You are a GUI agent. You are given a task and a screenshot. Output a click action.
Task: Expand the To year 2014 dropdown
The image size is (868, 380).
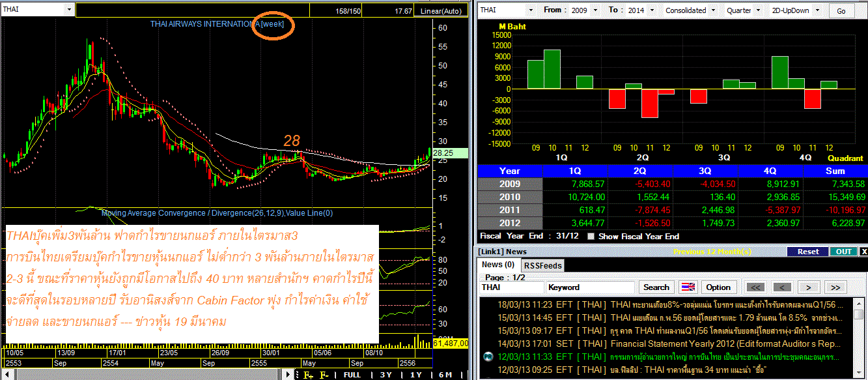(652, 10)
